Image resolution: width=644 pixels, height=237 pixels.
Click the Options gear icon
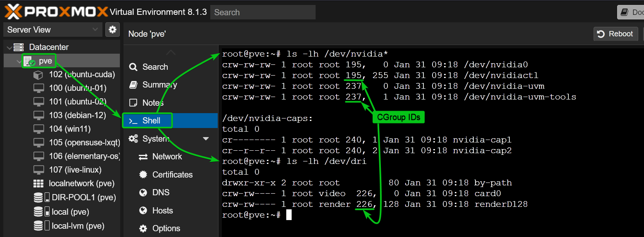143,228
